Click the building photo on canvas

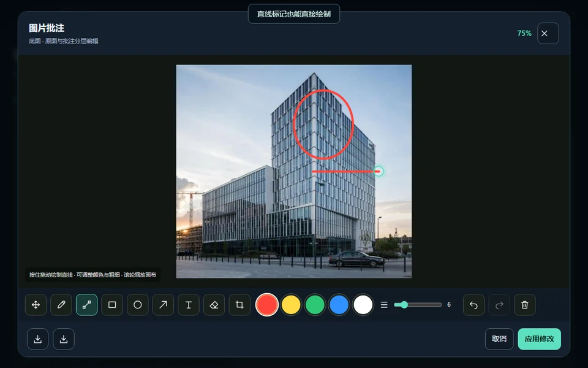[x=294, y=172]
